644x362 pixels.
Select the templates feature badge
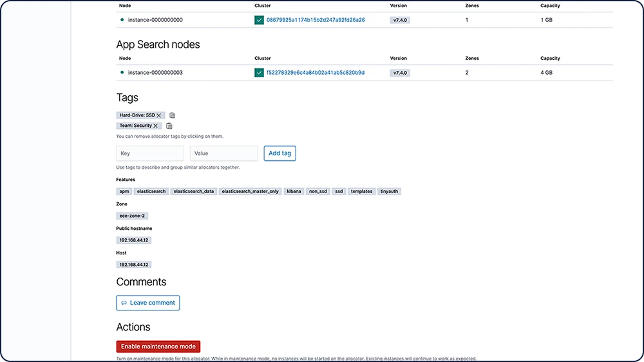pyautogui.click(x=361, y=191)
